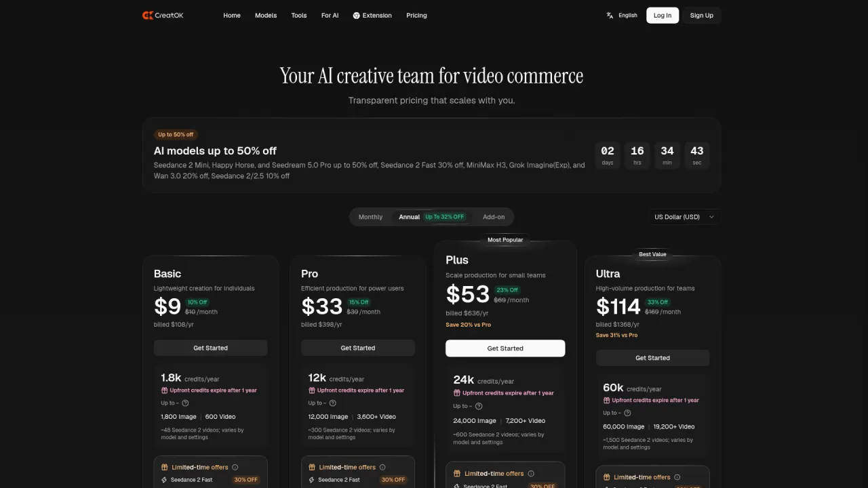Click Plus Limited-time offers gift icon
The width and height of the screenshot is (868, 488).
[x=457, y=474]
